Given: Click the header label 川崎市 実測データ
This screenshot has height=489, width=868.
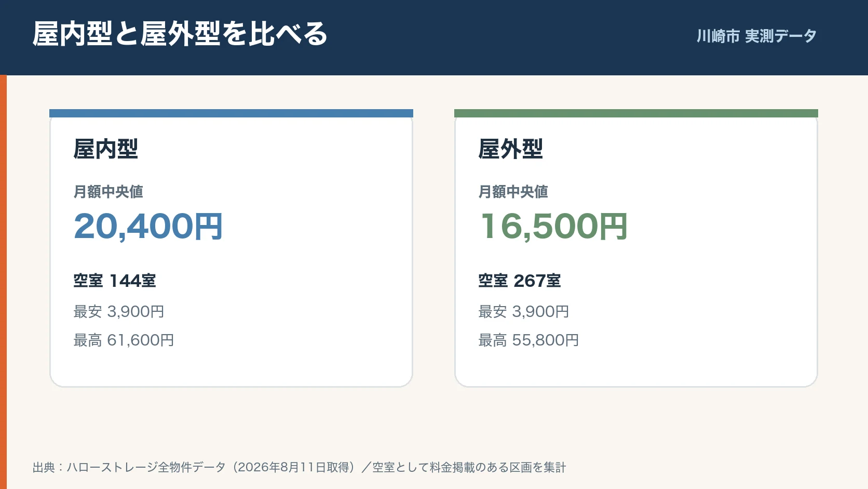Looking at the screenshot, I should tap(756, 36).
